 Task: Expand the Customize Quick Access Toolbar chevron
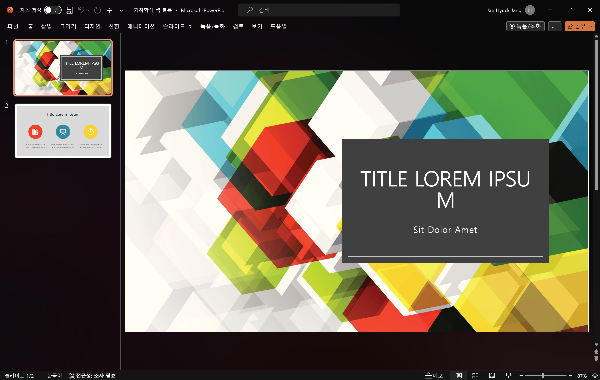121,10
